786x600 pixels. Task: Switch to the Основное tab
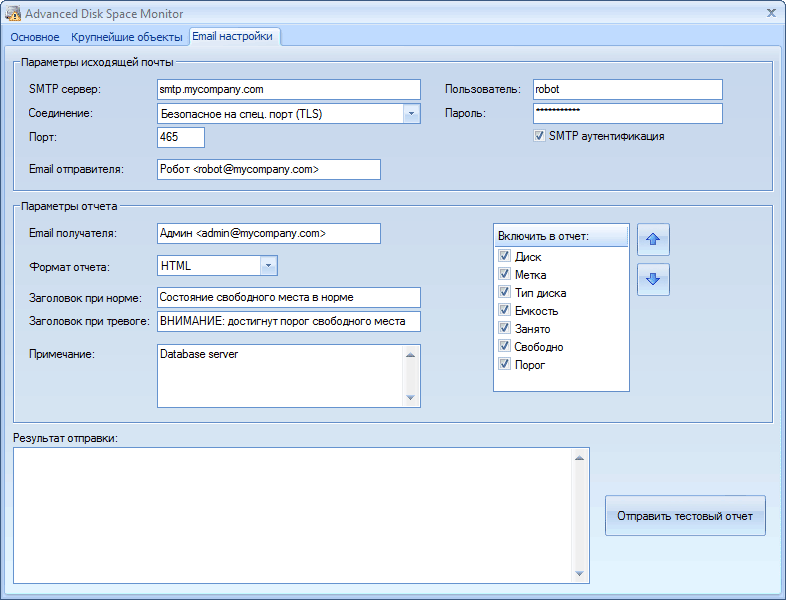coord(35,37)
